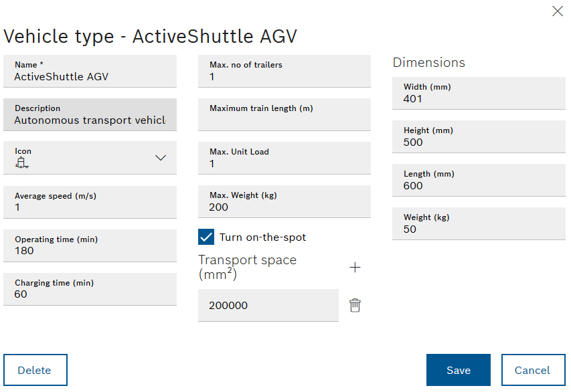This screenshot has width=571, height=392.
Task: Edit the Name field
Action: pos(90,77)
